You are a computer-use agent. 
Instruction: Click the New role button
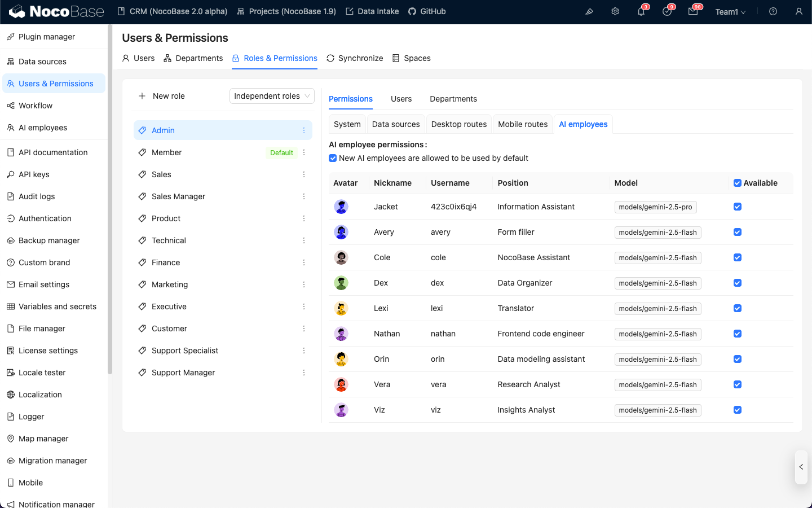pyautogui.click(x=162, y=96)
